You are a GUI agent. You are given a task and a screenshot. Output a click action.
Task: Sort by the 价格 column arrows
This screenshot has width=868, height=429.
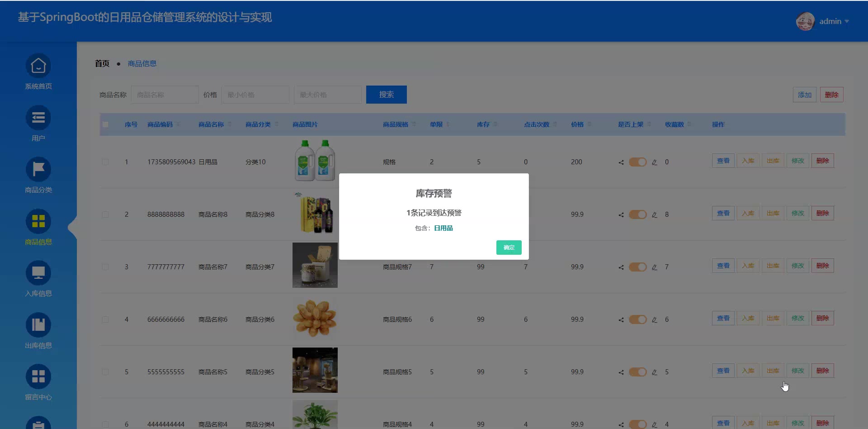(590, 124)
